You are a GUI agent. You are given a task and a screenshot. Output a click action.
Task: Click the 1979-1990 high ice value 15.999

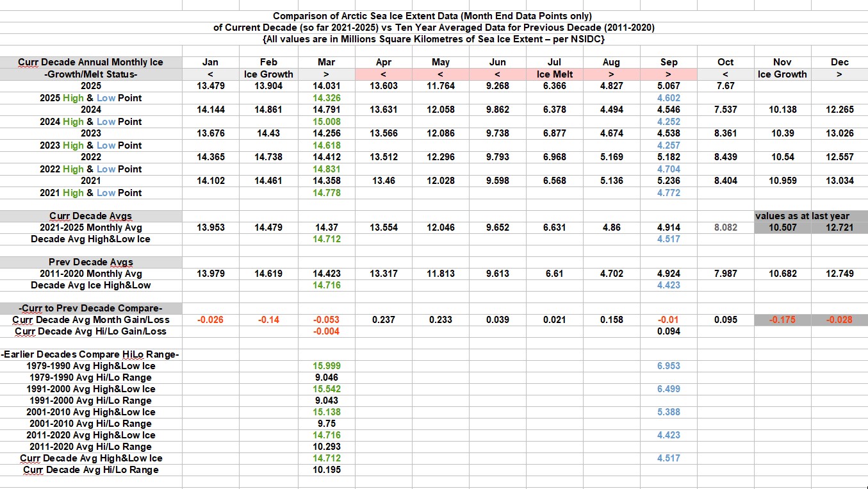[x=327, y=366]
